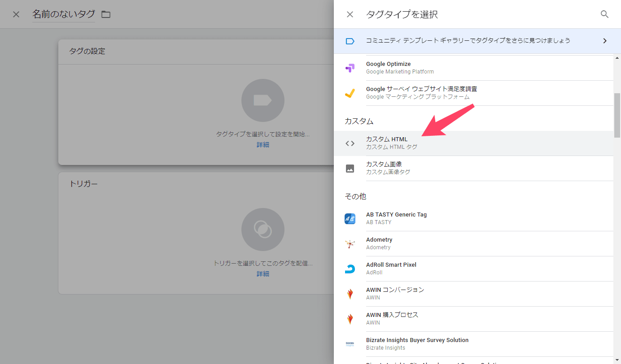
Task: Choose Adometry tag type
Action: tap(473, 244)
